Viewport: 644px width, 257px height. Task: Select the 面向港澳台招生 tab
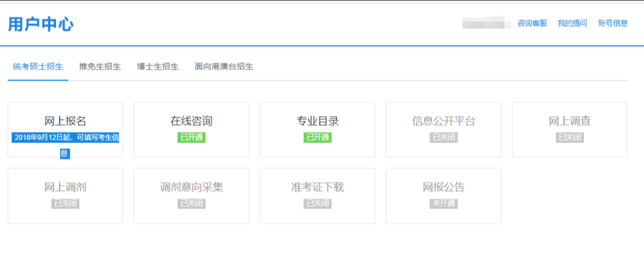pyautogui.click(x=224, y=67)
